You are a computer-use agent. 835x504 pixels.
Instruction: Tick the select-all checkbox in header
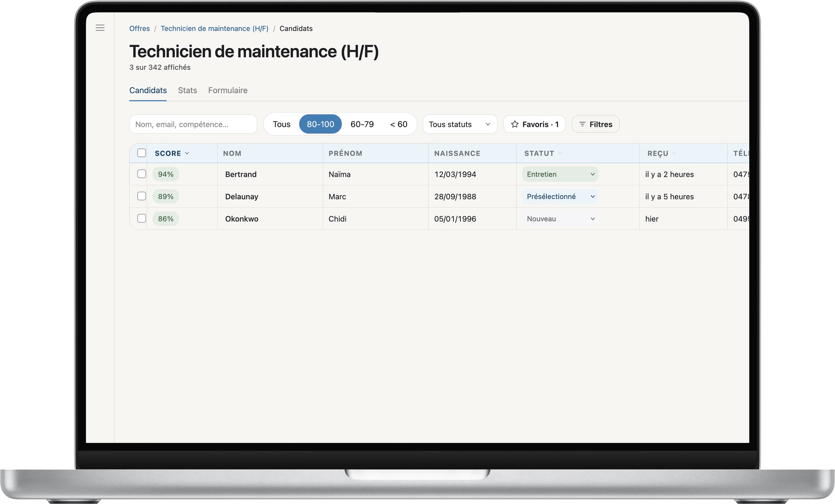pos(142,153)
